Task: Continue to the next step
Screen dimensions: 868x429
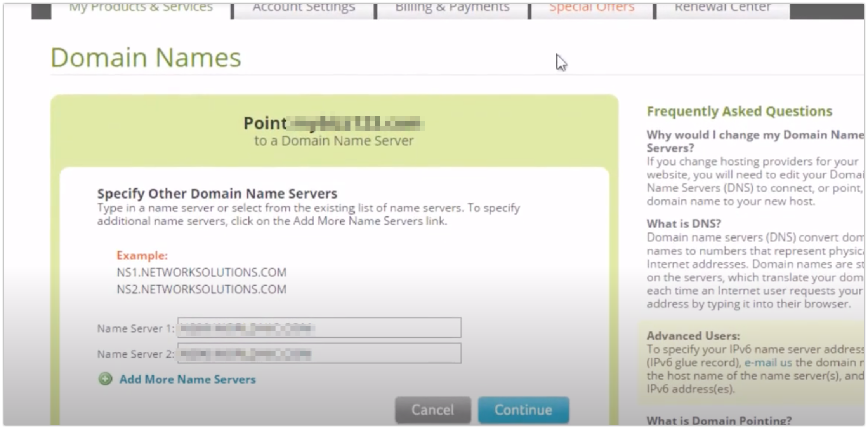Action: [523, 410]
